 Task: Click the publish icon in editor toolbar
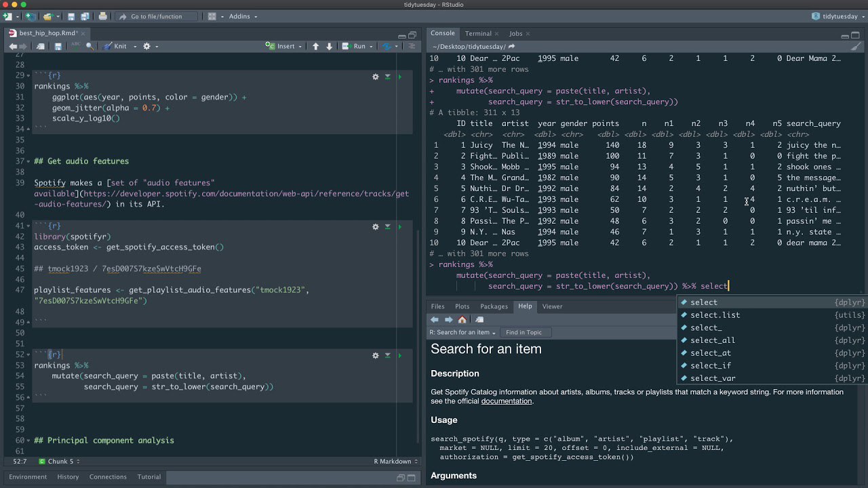pyautogui.click(x=387, y=46)
